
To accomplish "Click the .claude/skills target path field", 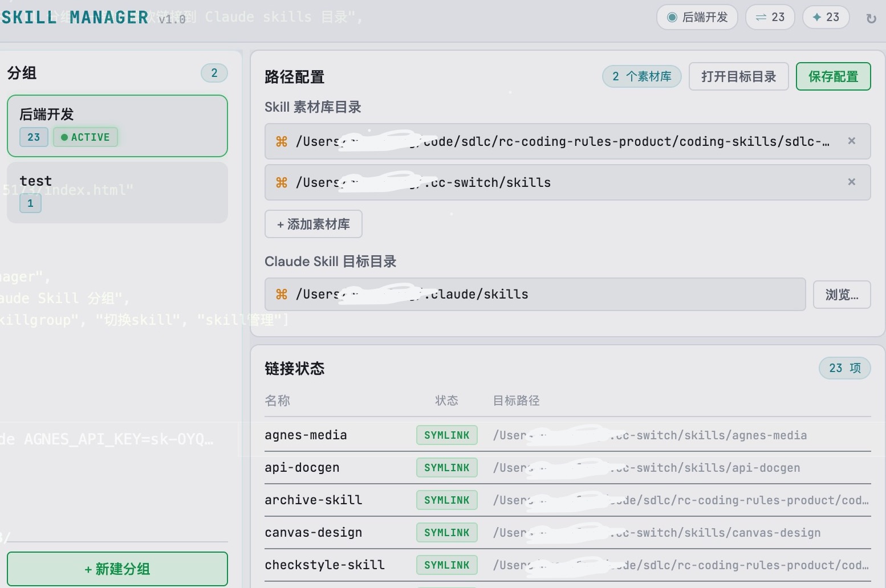I will pos(535,294).
